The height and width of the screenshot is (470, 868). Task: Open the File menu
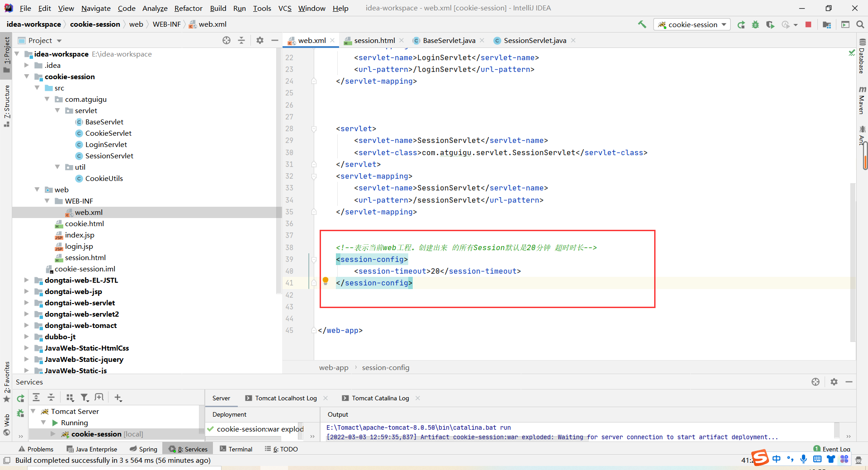[25, 8]
